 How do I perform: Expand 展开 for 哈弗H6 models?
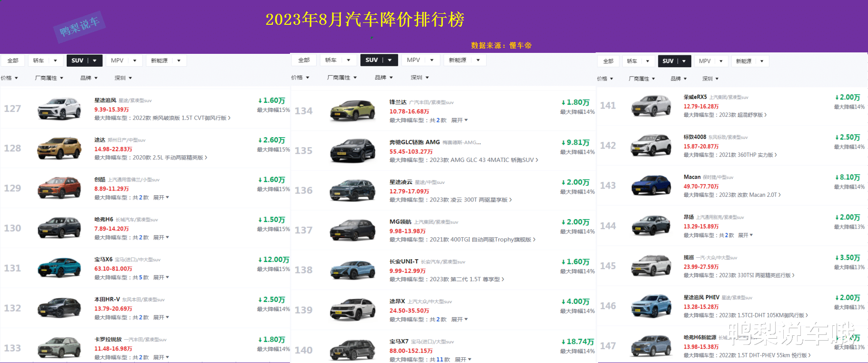(x=161, y=237)
